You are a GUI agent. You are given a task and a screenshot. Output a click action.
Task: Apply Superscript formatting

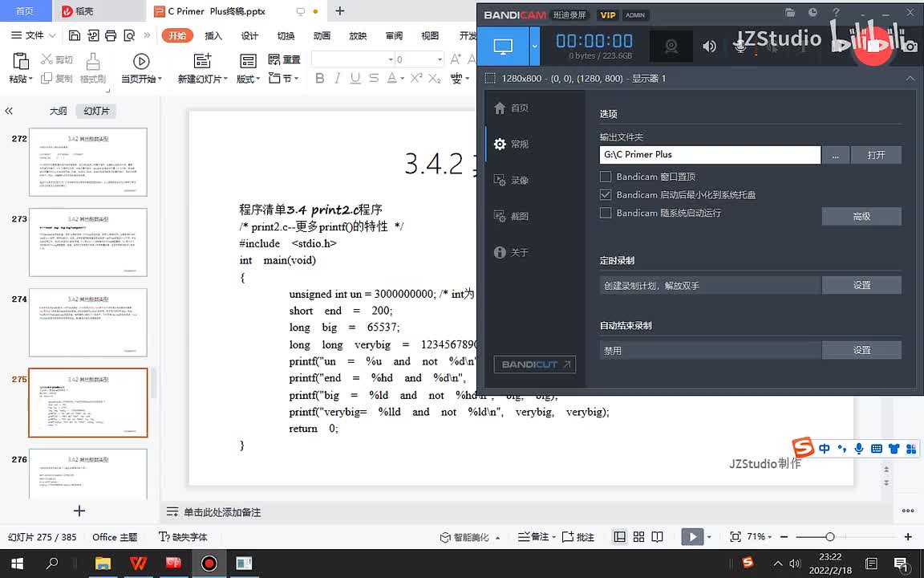pos(416,79)
